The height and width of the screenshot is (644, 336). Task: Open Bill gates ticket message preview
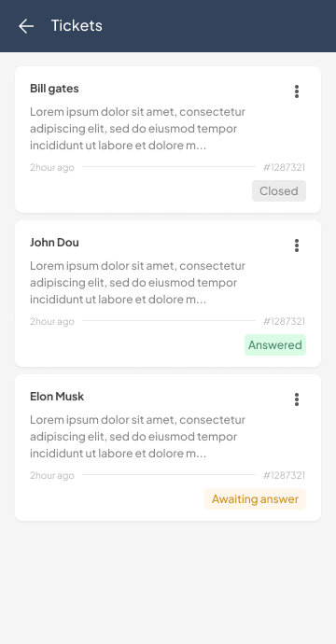point(138,129)
